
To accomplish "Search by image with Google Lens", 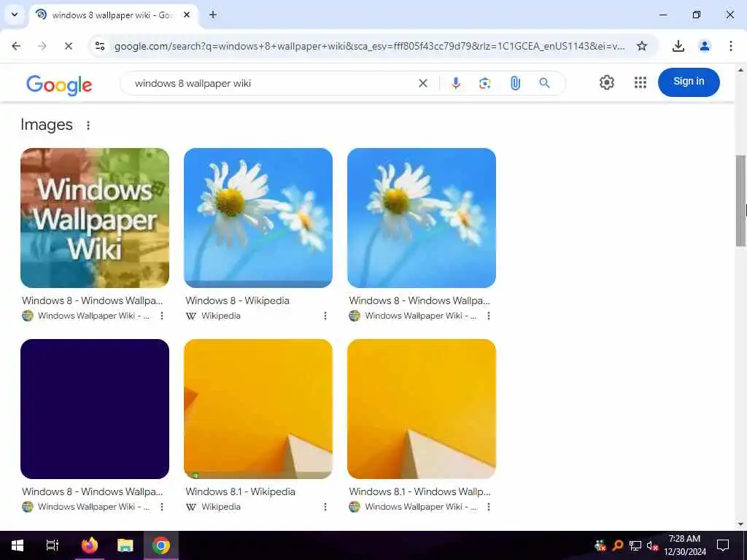I will tap(485, 83).
